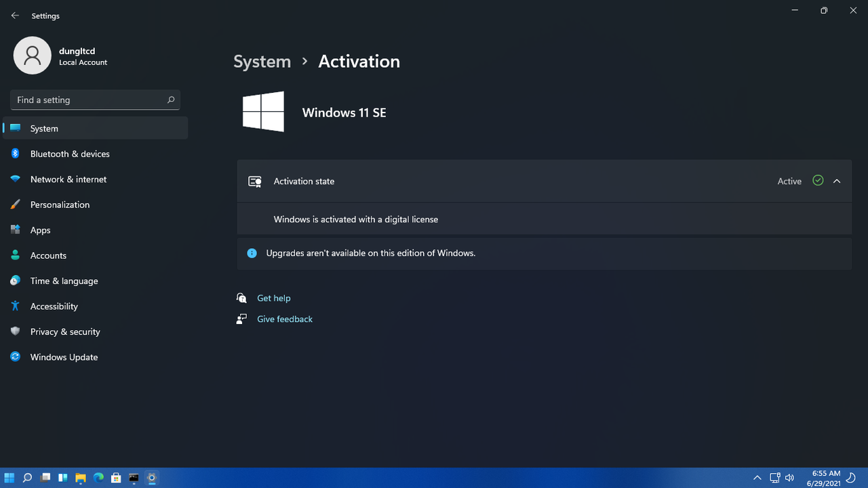Click the 'Windows is activated with a digital license' text

point(356,220)
